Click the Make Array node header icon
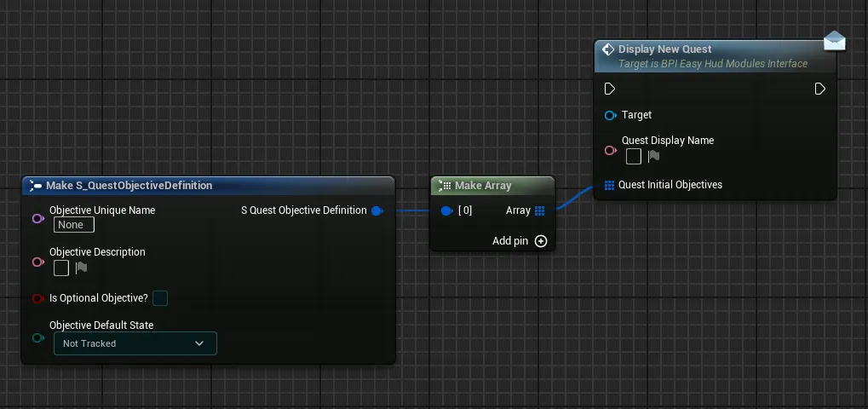The width and height of the screenshot is (868, 409). (445, 186)
